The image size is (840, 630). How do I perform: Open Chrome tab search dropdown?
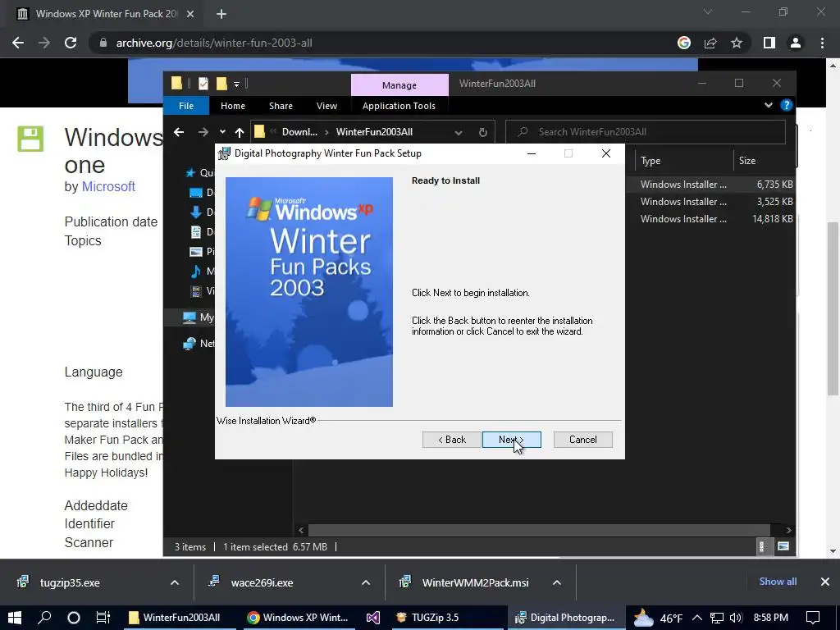point(708,11)
